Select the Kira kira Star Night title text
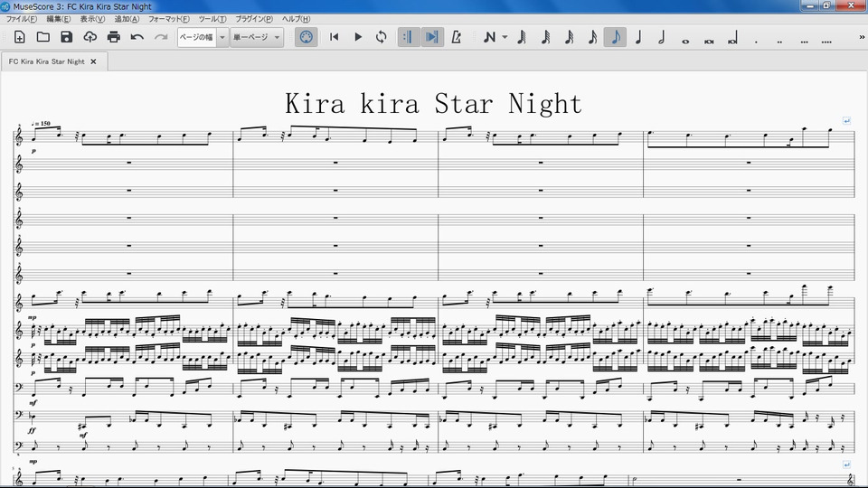This screenshot has width=868, height=488. point(433,103)
